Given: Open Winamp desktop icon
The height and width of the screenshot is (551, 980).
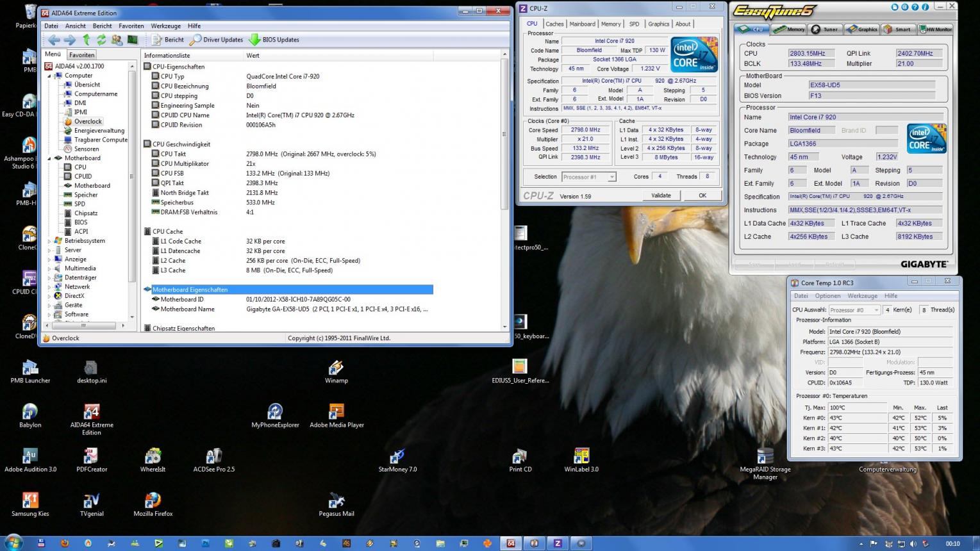Looking at the screenshot, I should click(336, 372).
